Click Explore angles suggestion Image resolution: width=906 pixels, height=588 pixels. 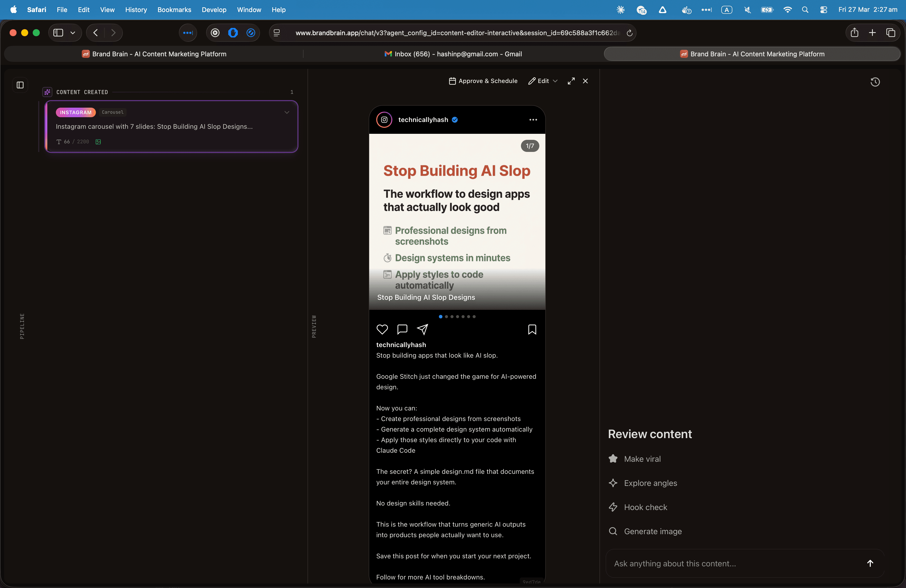coord(643,483)
